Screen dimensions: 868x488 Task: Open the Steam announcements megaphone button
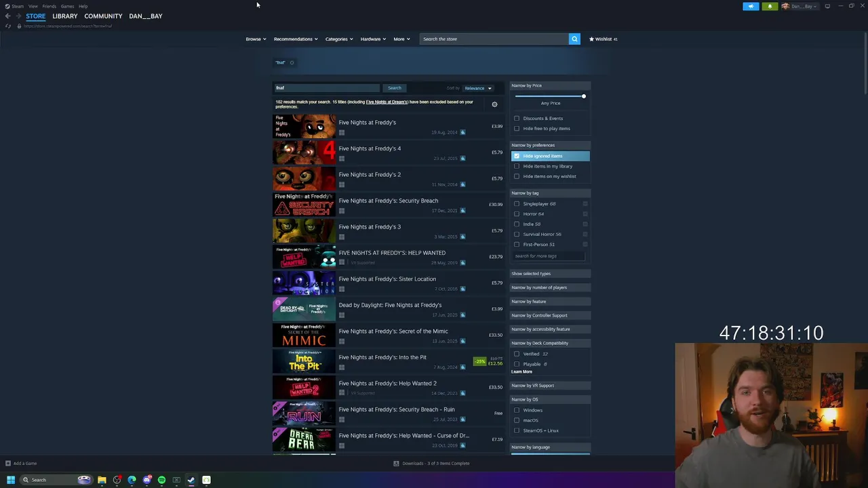tap(751, 6)
